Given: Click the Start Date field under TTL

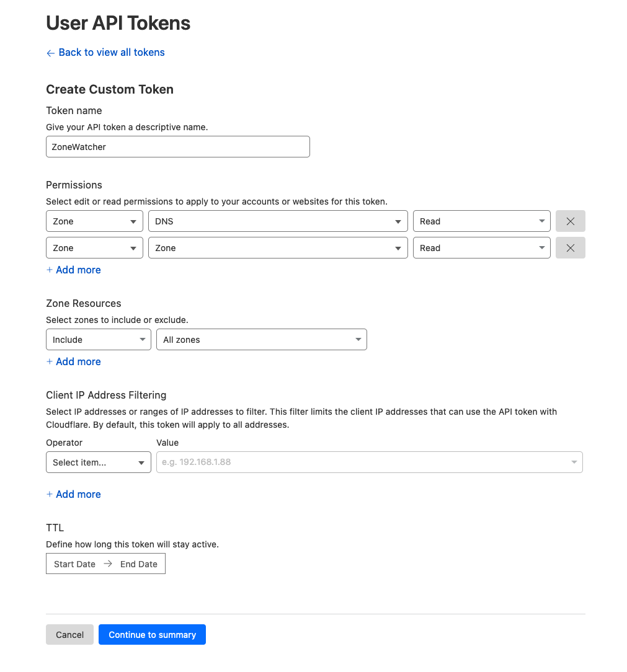Looking at the screenshot, I should (x=74, y=564).
